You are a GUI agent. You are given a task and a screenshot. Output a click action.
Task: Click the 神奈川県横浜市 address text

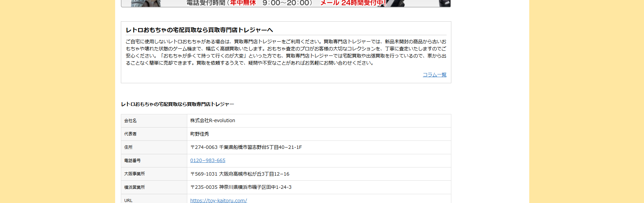click(x=241, y=187)
